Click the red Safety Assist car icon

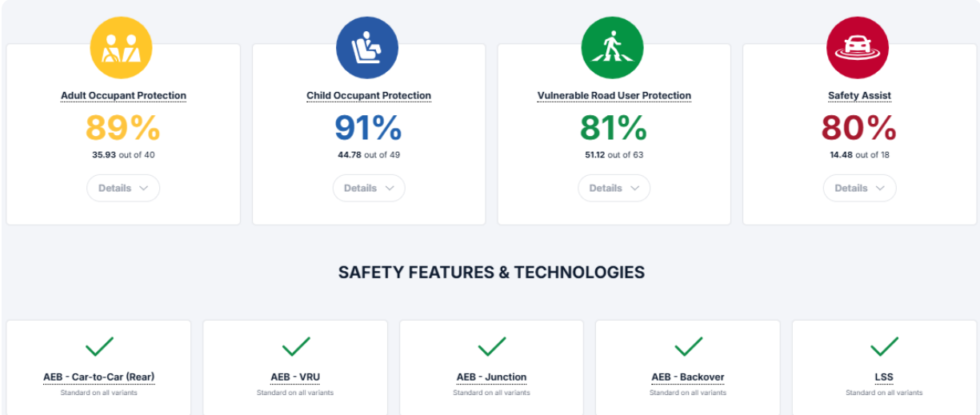coord(858,47)
